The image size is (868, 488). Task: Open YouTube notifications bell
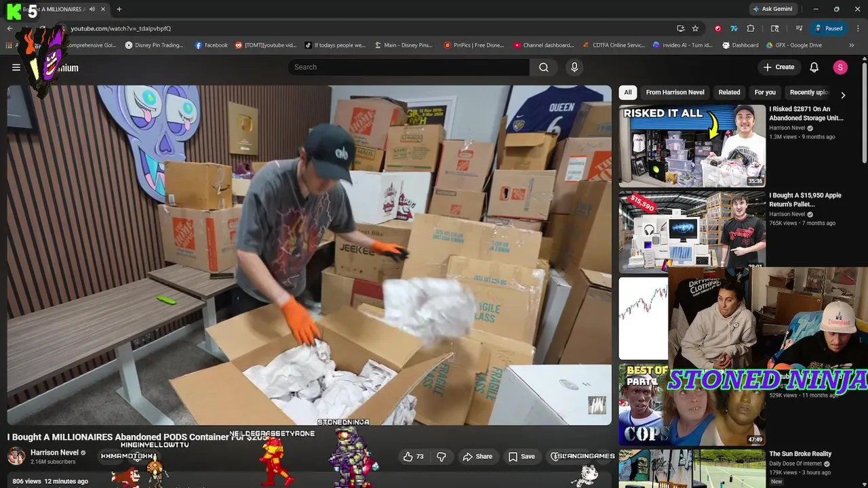click(814, 67)
